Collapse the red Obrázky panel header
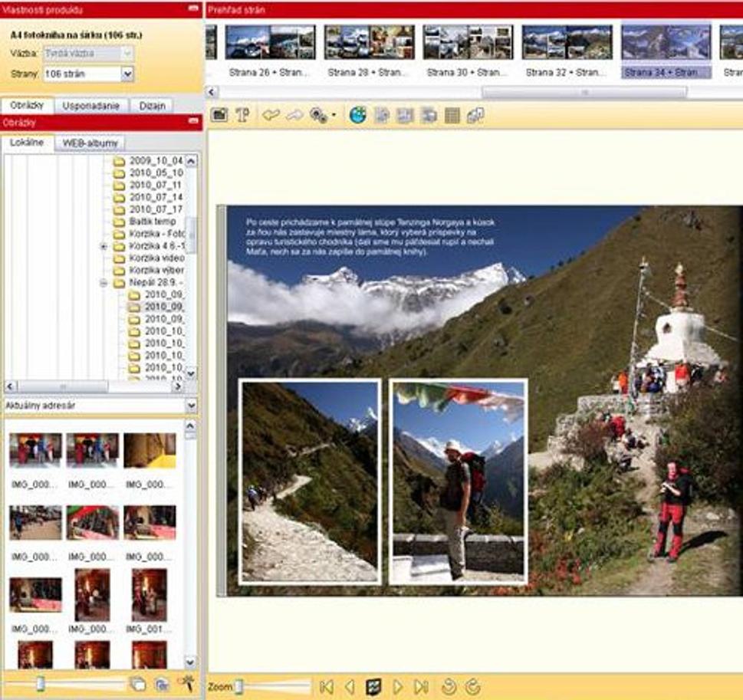 pos(193,121)
